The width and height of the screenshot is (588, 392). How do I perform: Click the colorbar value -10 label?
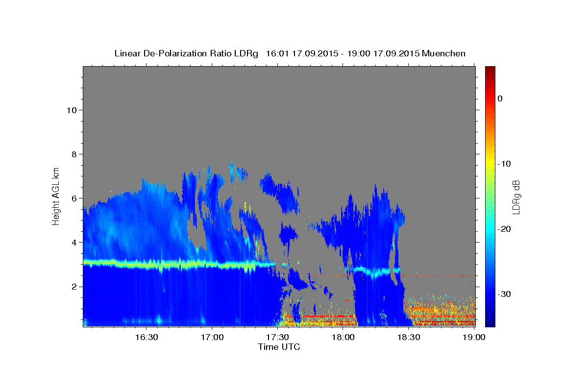click(504, 164)
